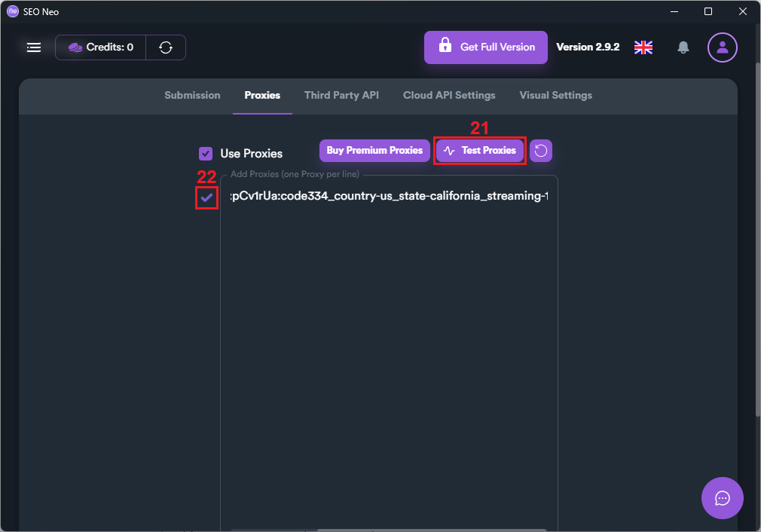Click the horizontal scrollbar of proxy list
The image size is (761, 532).
coord(432,530)
